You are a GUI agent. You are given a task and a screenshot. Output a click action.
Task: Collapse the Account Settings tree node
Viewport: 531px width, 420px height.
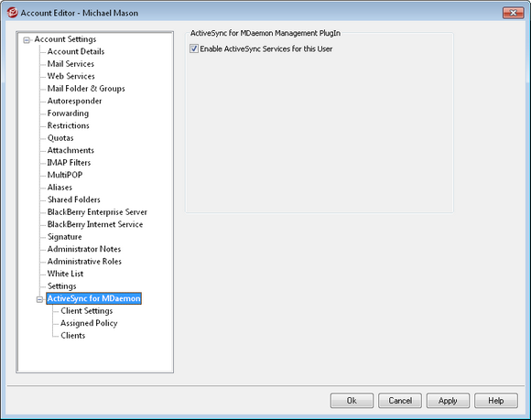[x=27, y=40]
